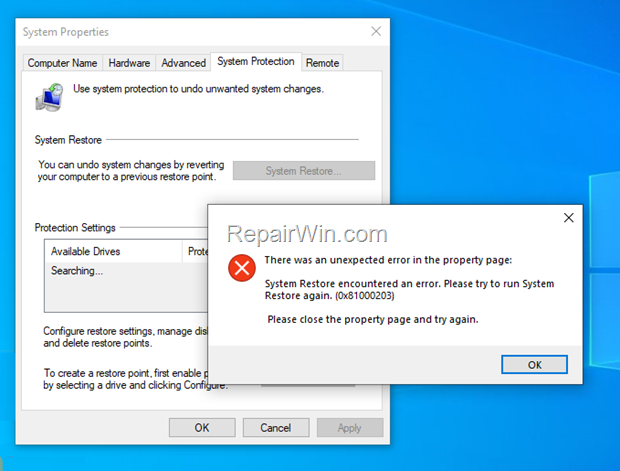Viewport: 620px width, 471px height.
Task: Click the System Restore... button
Action: (304, 170)
